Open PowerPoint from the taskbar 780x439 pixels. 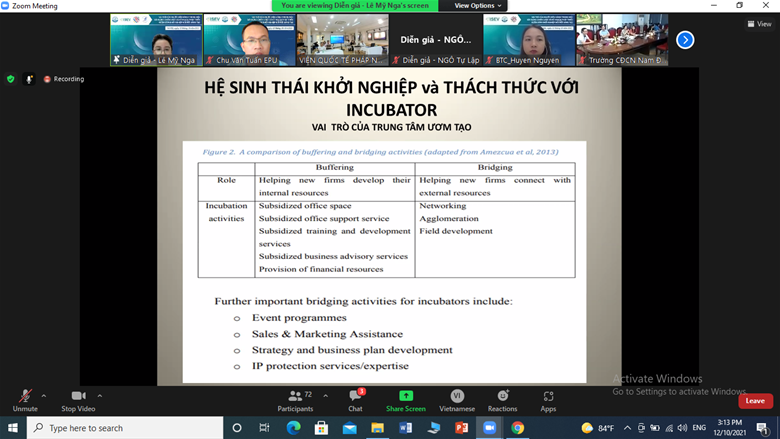(462, 428)
